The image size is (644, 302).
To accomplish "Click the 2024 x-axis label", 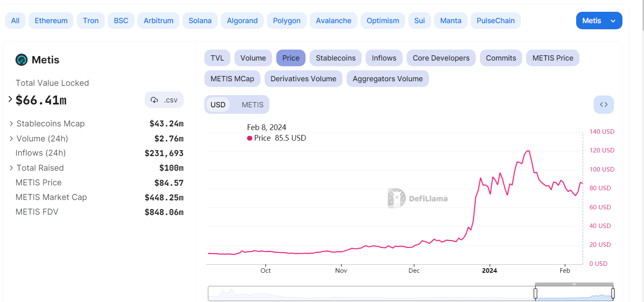I will pyautogui.click(x=490, y=270).
